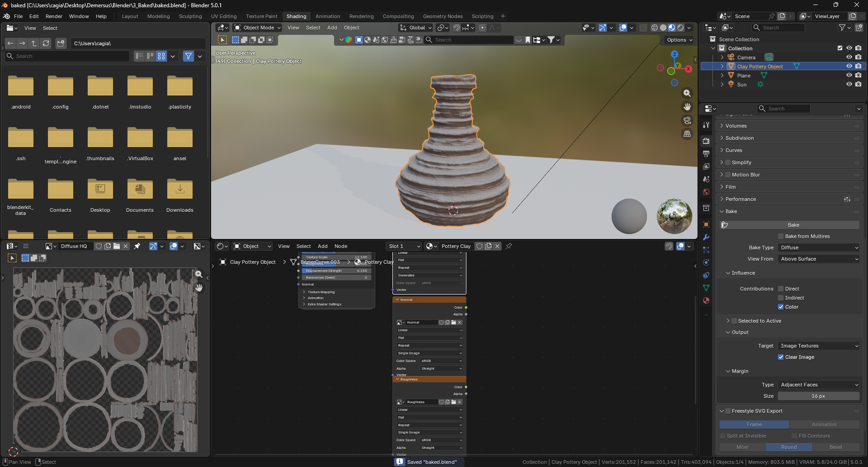Switch viewport to Rendered shading mode
The height and width of the screenshot is (467, 868).
[x=681, y=28]
